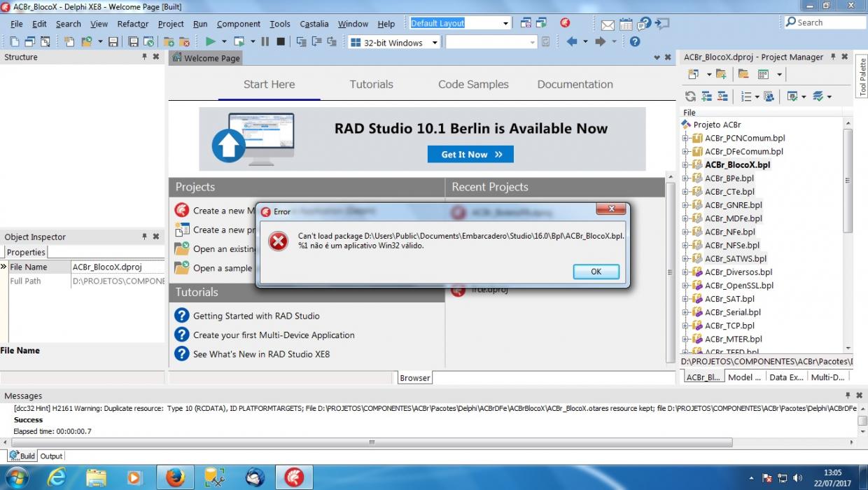Click the File Name property value field
The height and width of the screenshot is (490, 868).
pyautogui.click(x=118, y=267)
